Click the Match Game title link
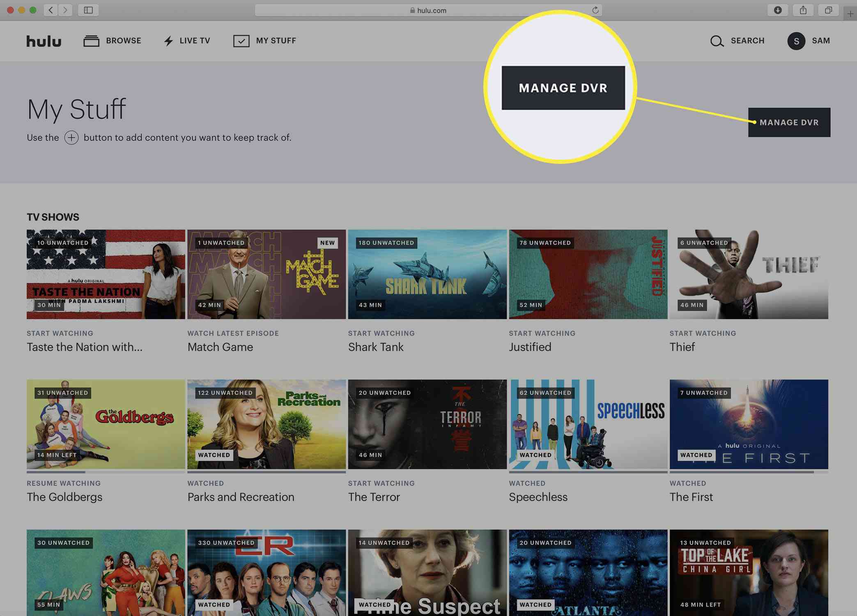The width and height of the screenshot is (857, 616). (x=220, y=347)
